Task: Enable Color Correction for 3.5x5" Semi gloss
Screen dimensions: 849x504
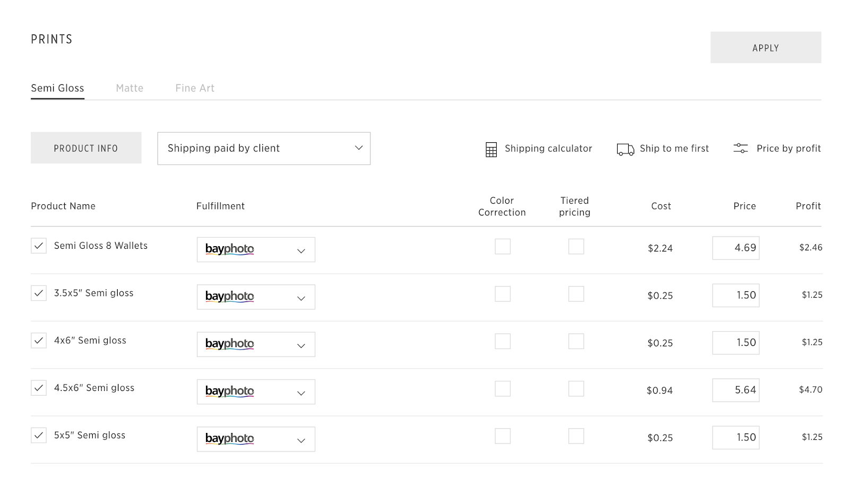Action: point(503,294)
